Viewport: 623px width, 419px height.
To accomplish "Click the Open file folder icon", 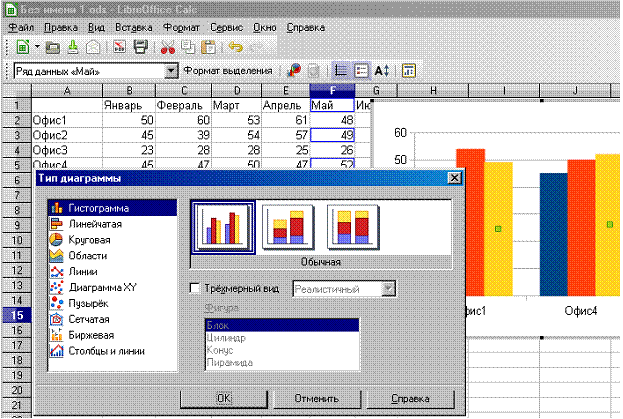I will click(53, 48).
